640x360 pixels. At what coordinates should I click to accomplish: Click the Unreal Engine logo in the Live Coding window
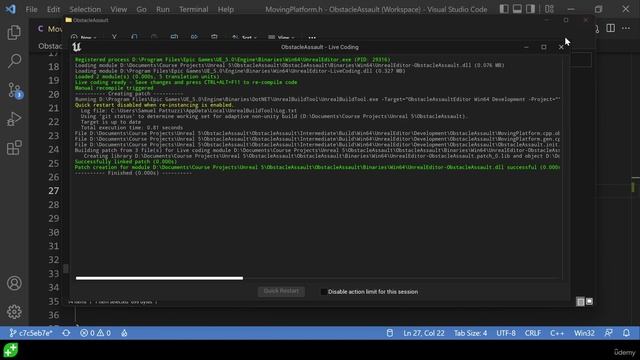[x=76, y=47]
